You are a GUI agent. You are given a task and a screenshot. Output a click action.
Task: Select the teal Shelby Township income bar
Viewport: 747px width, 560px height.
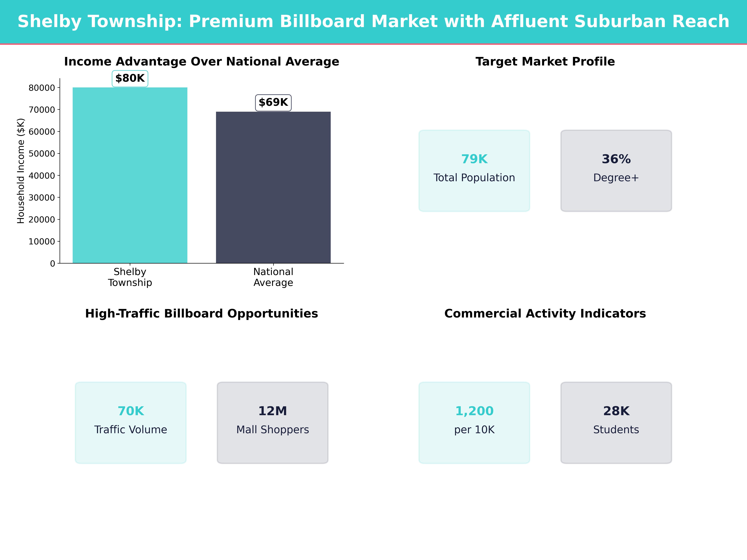pyautogui.click(x=130, y=175)
